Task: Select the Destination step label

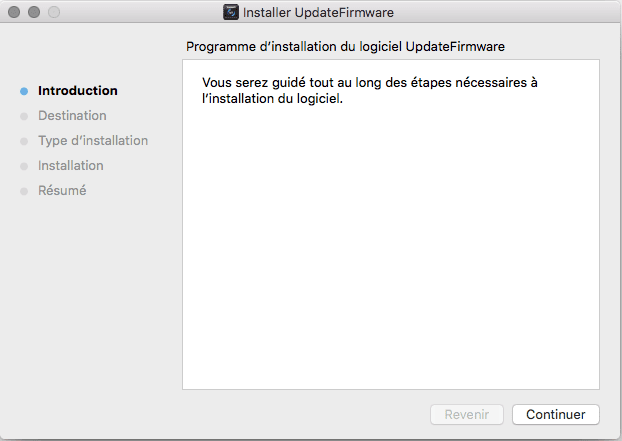Action: pos(72,115)
